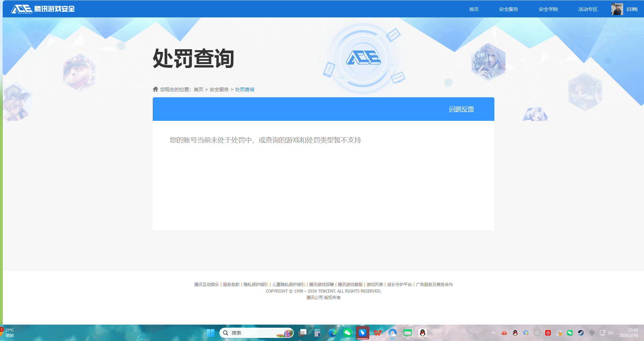Click the input method indicator in the tray
644x341 pixels.
tap(592, 333)
